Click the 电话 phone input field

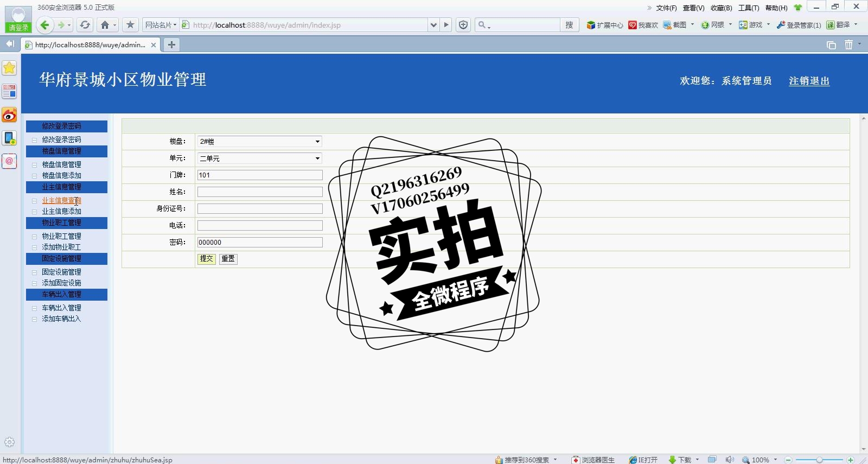(x=260, y=226)
